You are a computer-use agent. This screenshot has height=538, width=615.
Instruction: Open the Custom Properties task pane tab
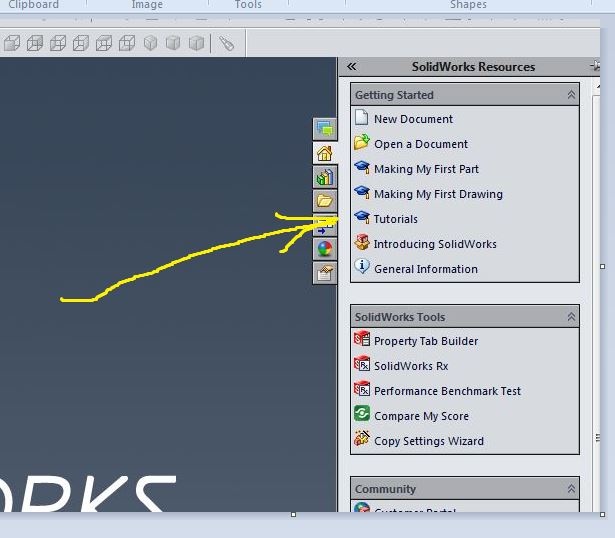(325, 273)
